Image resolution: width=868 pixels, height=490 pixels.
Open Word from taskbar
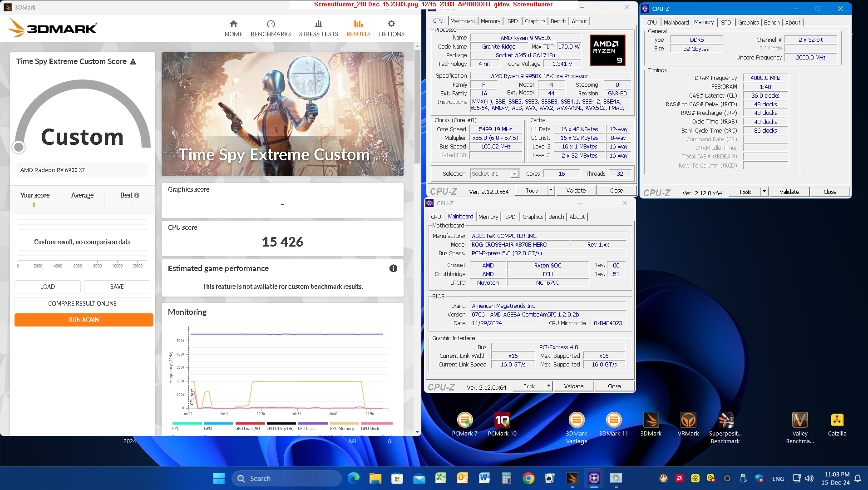tap(484, 478)
